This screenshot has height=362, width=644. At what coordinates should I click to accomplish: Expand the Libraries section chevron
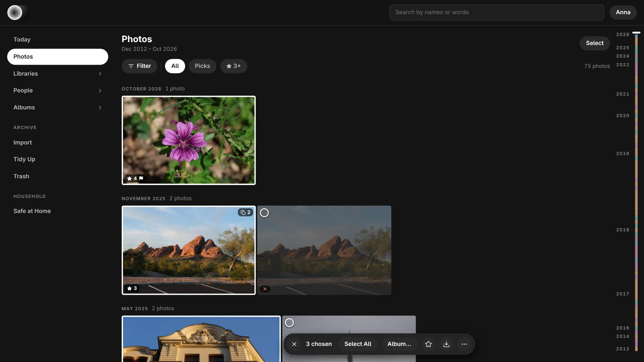[100, 74]
